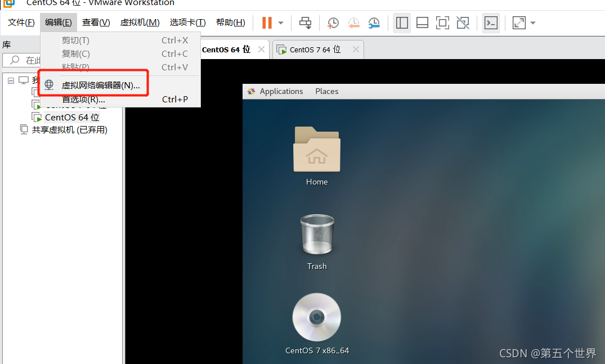Click the send Ctrl+Alt+Del toolbar icon

[x=305, y=23]
